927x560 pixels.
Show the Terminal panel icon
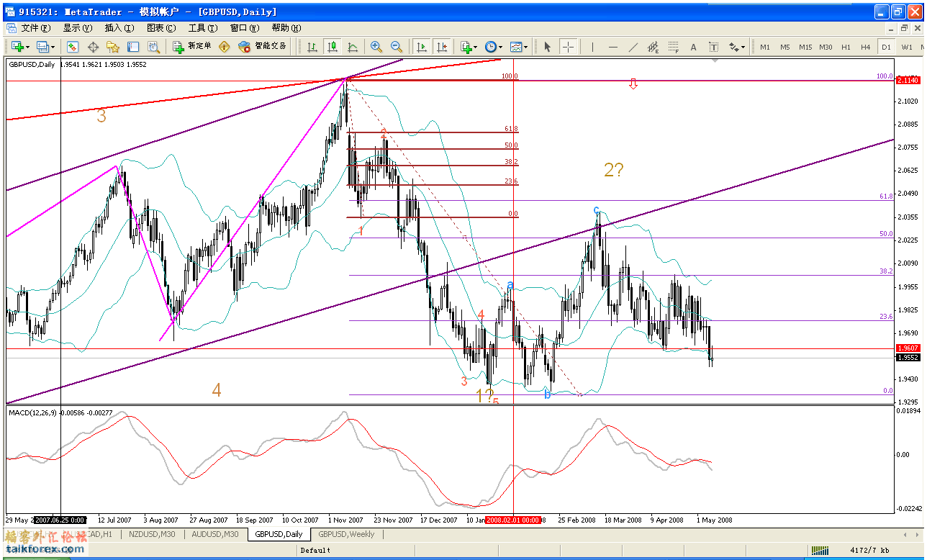(x=133, y=47)
